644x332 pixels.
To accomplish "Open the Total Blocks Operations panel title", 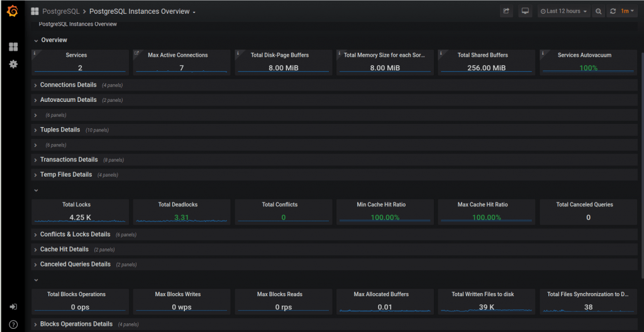I will (x=76, y=294).
